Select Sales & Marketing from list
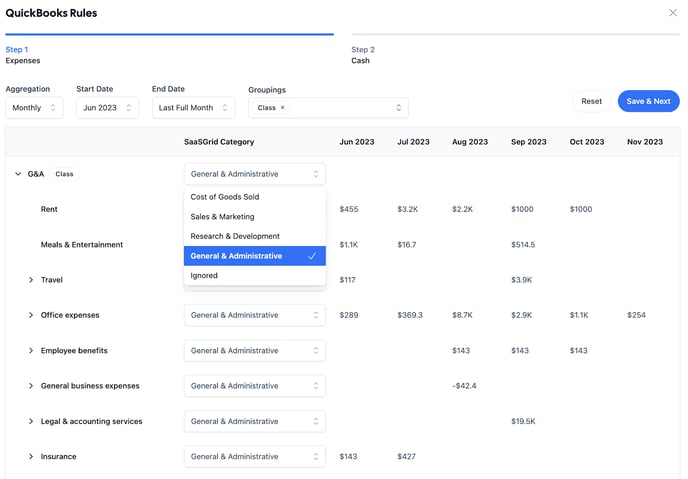 tap(223, 217)
